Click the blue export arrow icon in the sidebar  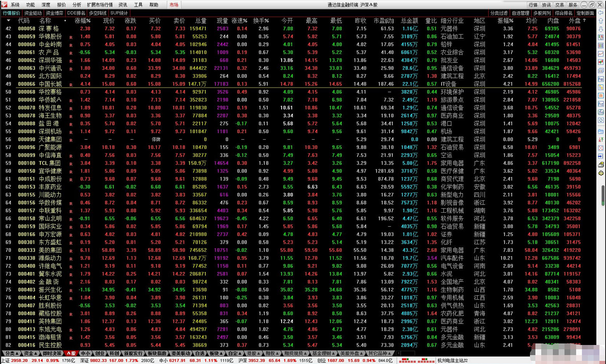(x=601, y=156)
